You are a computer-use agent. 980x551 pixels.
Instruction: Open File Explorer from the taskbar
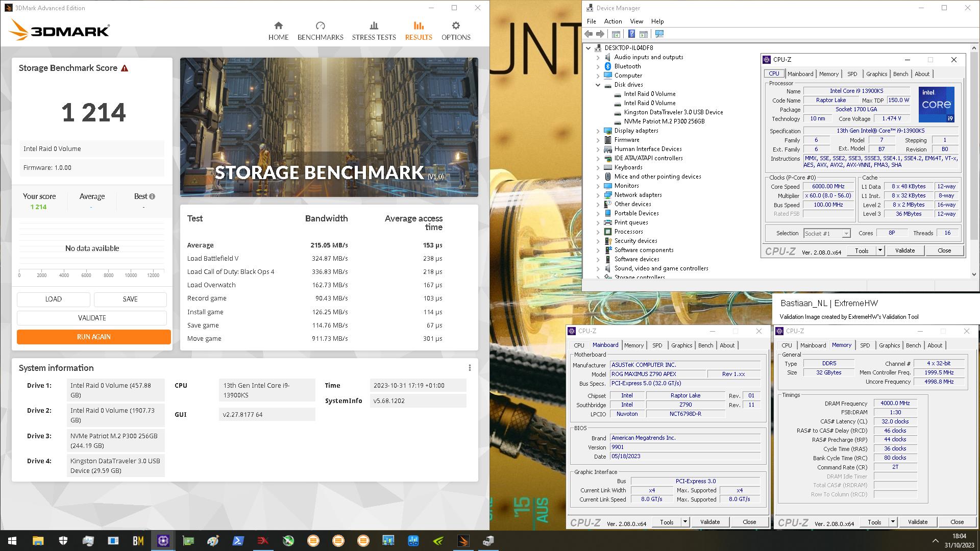tap(38, 541)
